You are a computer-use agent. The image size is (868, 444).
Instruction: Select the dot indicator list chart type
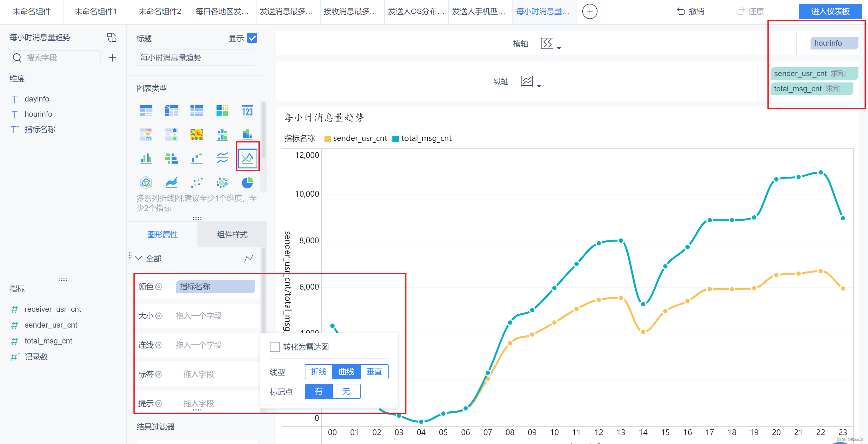(171, 134)
